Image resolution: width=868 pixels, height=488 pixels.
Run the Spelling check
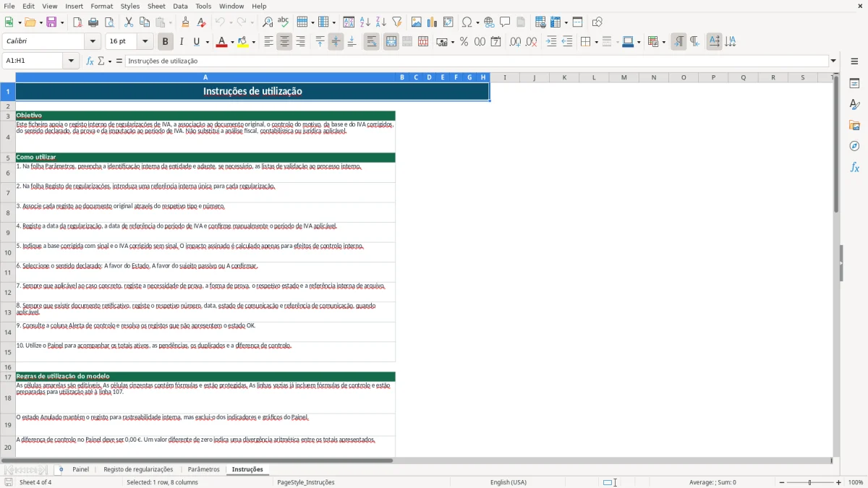pos(284,22)
